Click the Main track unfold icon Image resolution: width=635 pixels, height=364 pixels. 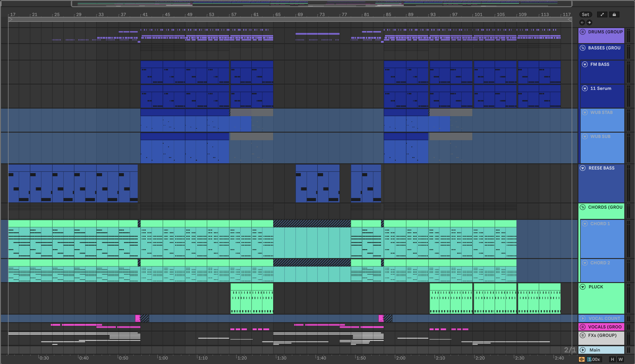point(583,350)
